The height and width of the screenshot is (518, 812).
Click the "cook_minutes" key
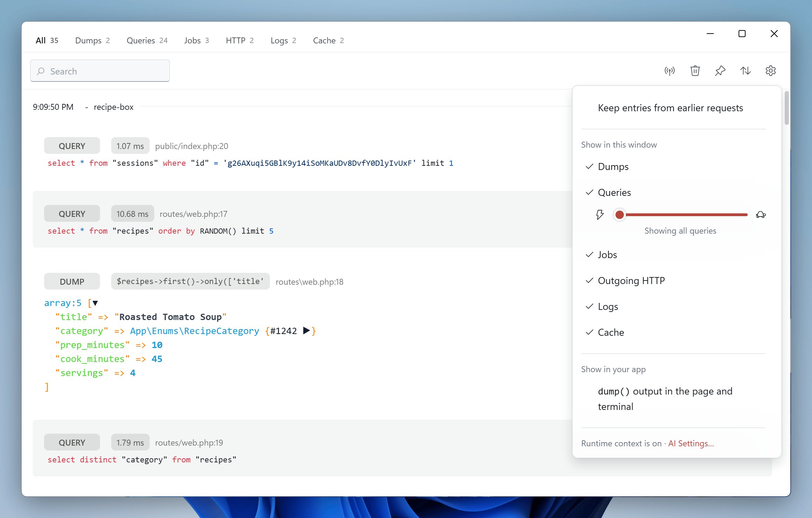coord(92,359)
